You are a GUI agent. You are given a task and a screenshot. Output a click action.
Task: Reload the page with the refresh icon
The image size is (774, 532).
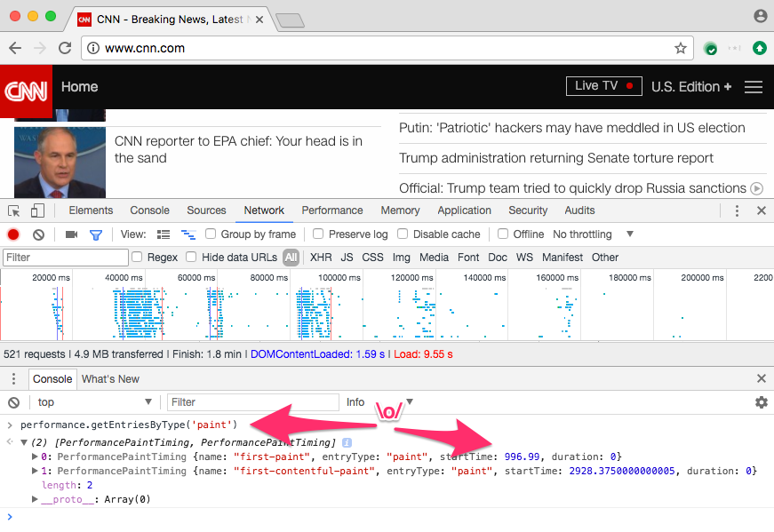[x=65, y=48]
